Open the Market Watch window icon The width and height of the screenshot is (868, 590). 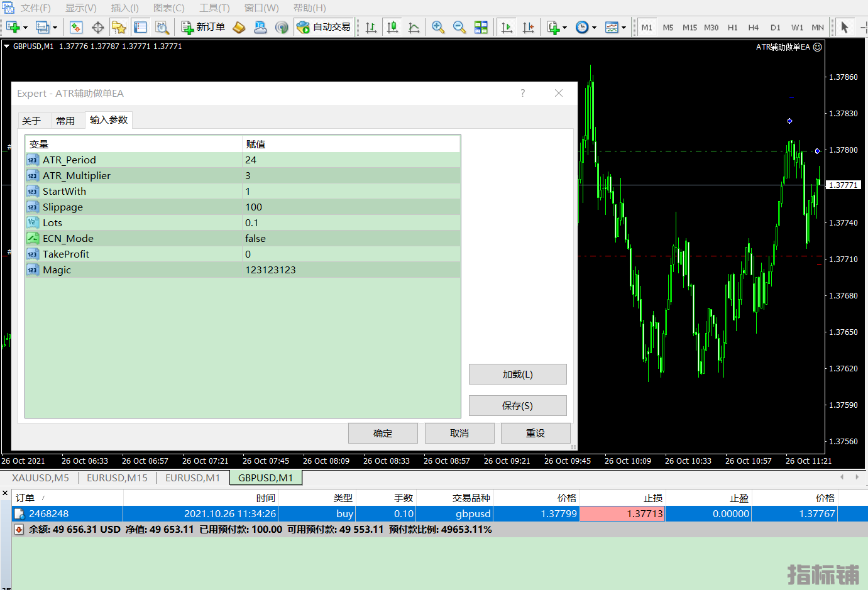(x=76, y=27)
